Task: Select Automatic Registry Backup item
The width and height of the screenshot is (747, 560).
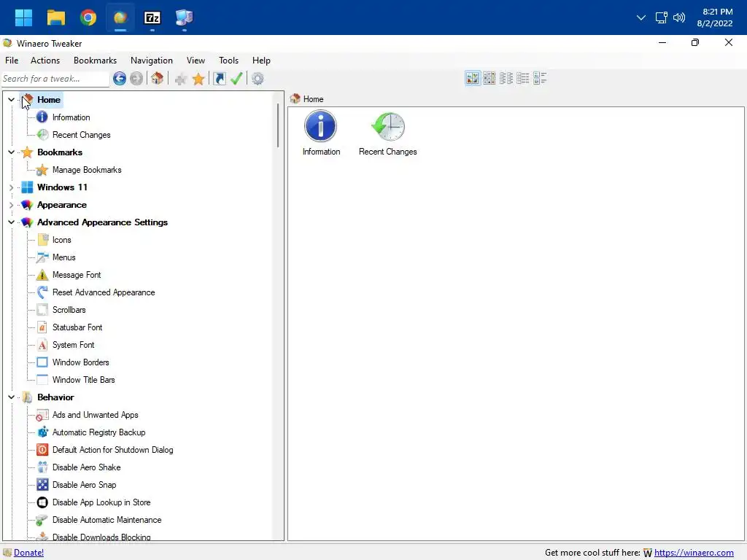Action: coord(98,432)
